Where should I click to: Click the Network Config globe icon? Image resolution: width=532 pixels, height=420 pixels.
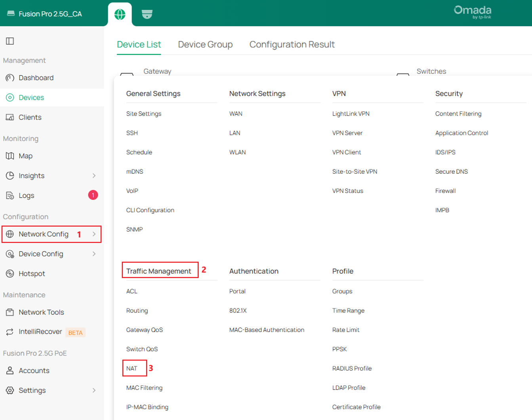click(x=10, y=234)
